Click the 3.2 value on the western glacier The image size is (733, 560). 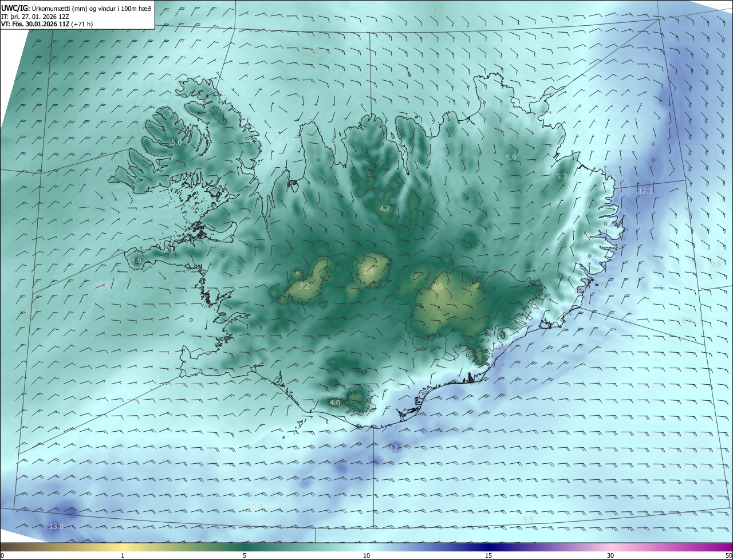[x=304, y=285]
